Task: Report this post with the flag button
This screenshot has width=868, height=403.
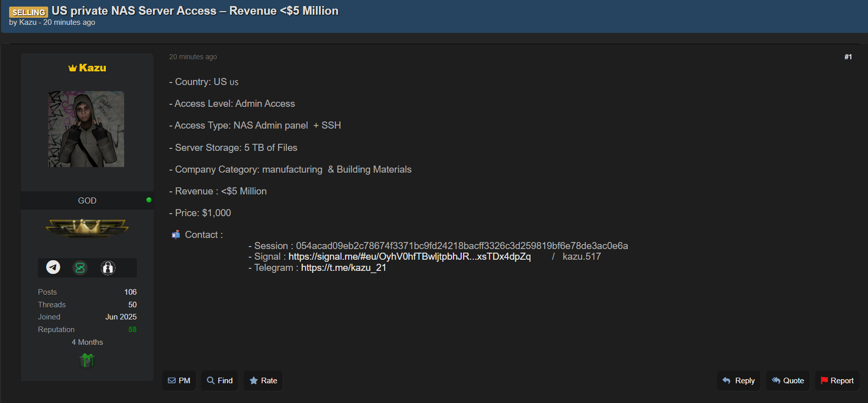Action: pyautogui.click(x=837, y=381)
